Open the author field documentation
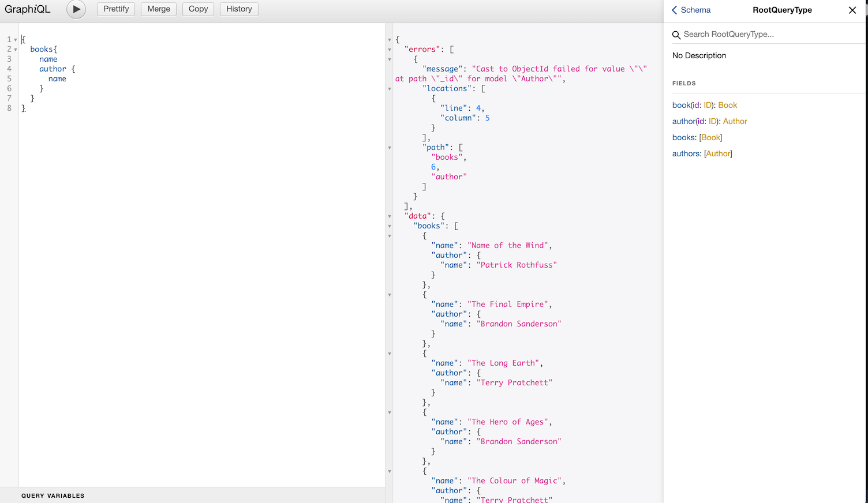The height and width of the screenshot is (503, 868). 684,121
